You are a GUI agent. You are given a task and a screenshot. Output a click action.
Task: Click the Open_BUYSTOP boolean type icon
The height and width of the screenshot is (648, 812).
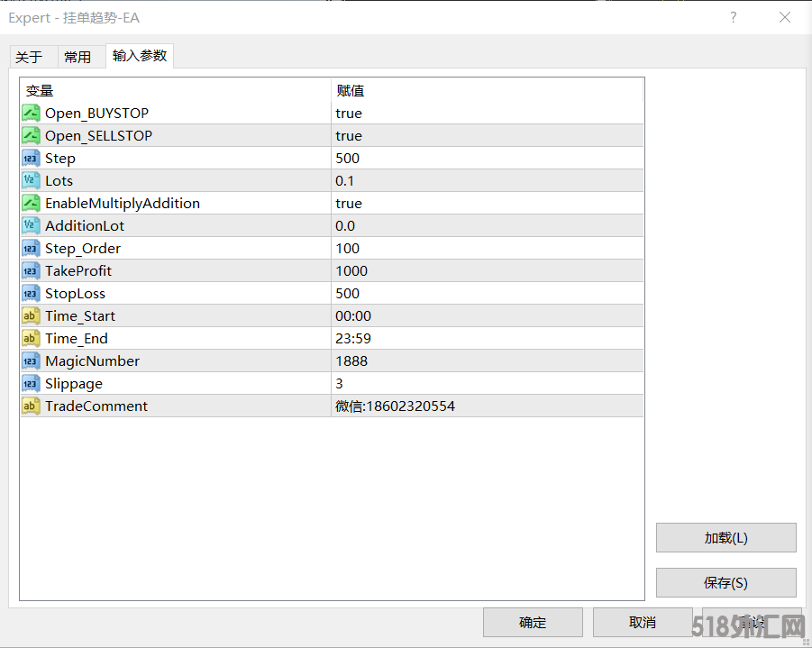click(x=31, y=114)
